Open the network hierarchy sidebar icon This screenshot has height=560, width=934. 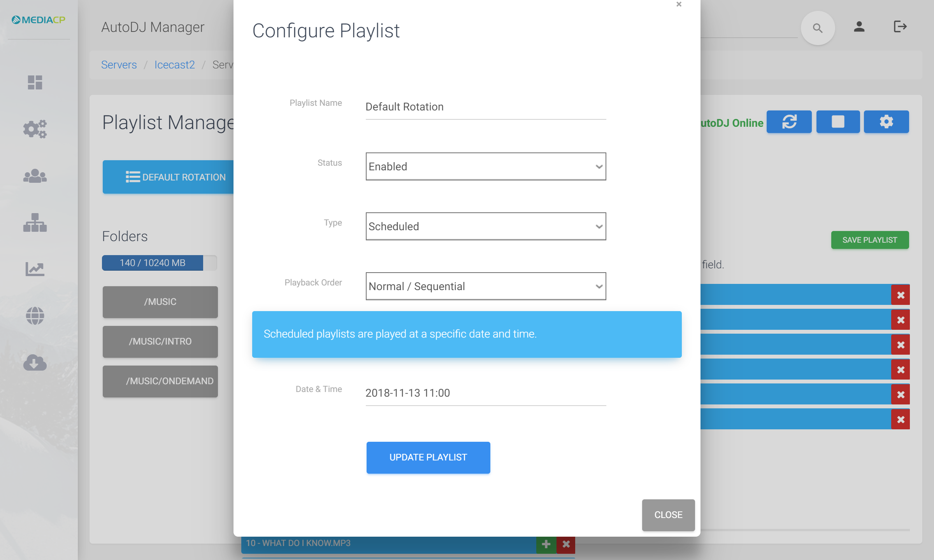pyautogui.click(x=35, y=222)
